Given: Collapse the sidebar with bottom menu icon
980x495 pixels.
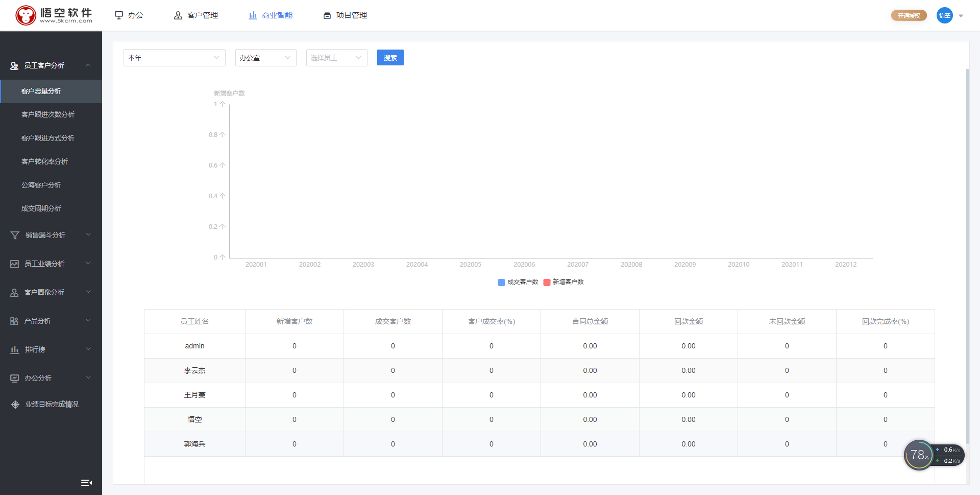Looking at the screenshot, I should pos(86,483).
